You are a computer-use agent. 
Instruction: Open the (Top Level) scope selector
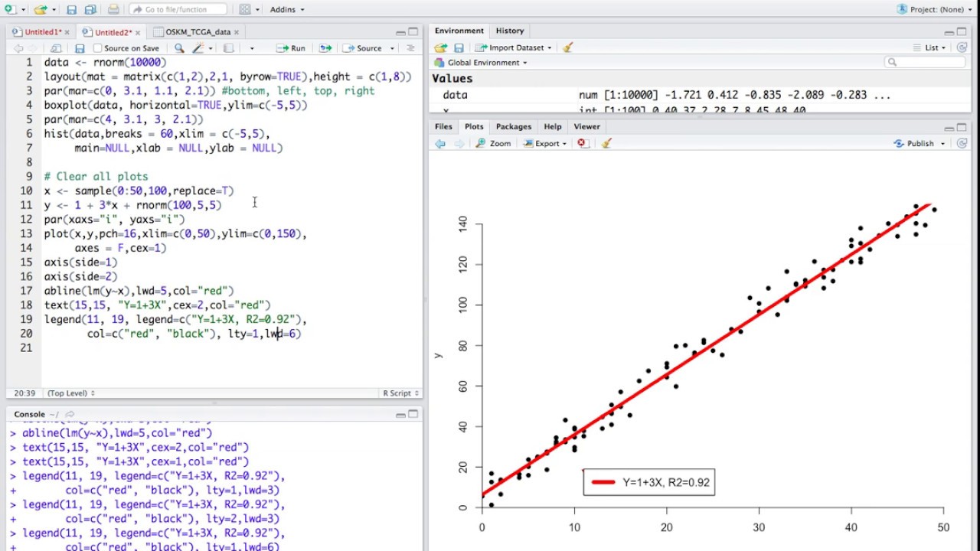point(71,393)
